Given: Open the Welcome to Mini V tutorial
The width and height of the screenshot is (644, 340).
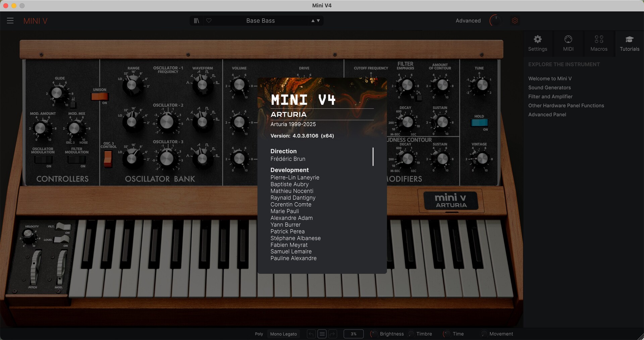Looking at the screenshot, I should coord(550,78).
